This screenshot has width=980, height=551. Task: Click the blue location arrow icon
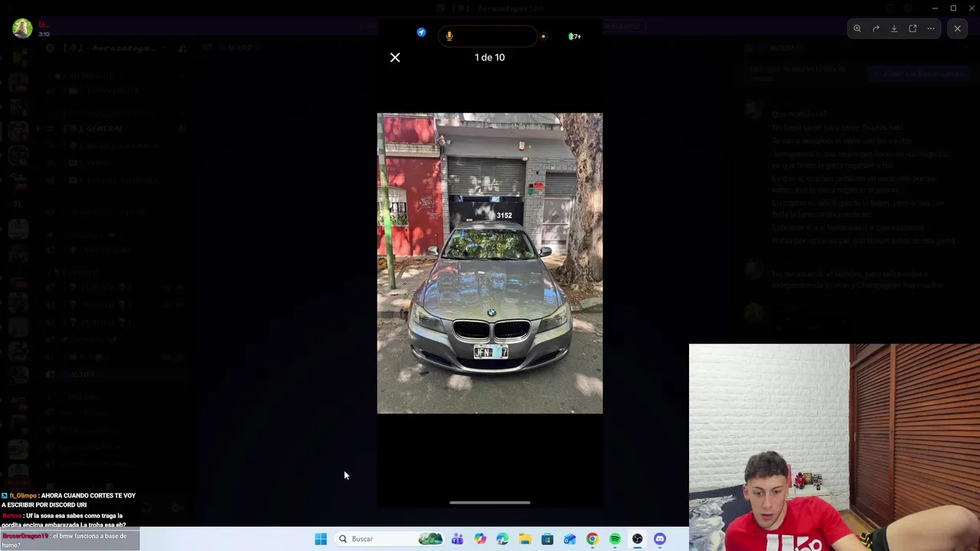[x=421, y=32]
